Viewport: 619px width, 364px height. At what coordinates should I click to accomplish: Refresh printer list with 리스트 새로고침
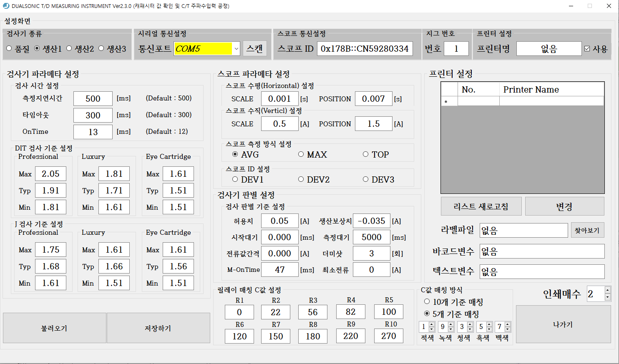point(481,206)
